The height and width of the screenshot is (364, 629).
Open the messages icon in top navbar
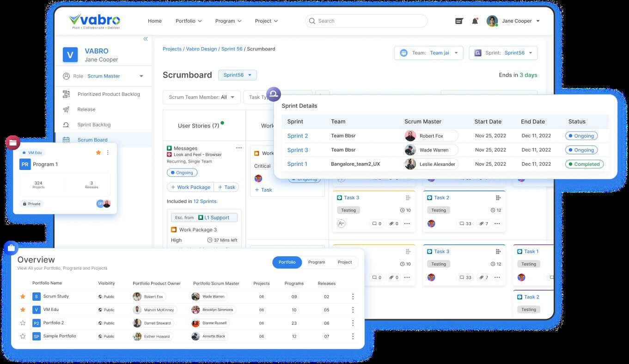(x=458, y=21)
